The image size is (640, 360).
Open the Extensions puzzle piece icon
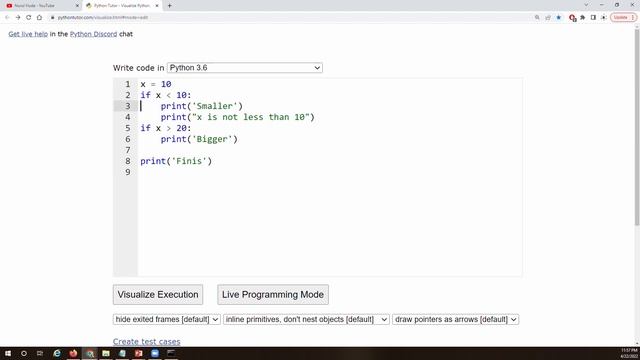coord(582,18)
